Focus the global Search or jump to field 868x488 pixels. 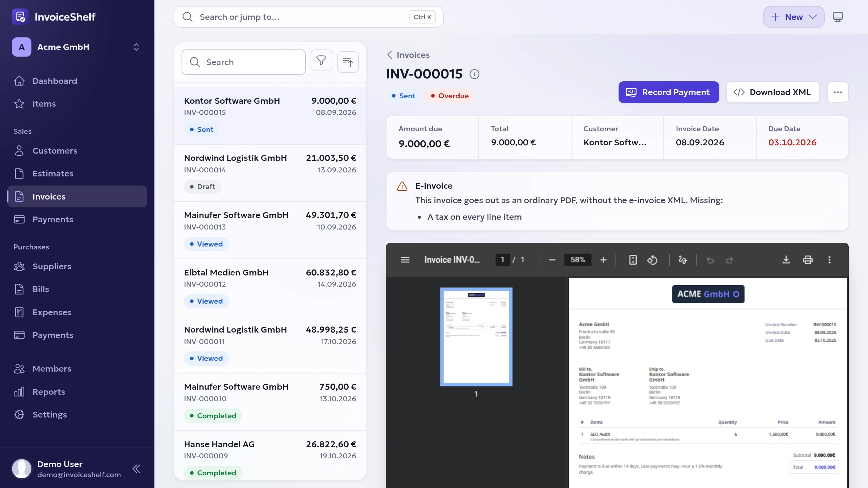(x=309, y=17)
